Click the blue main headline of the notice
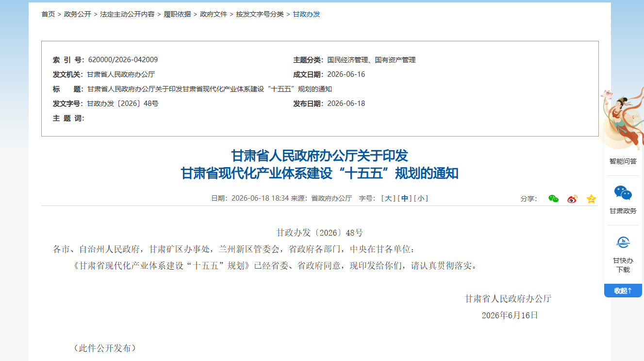The height and width of the screenshot is (361, 644). click(x=319, y=164)
